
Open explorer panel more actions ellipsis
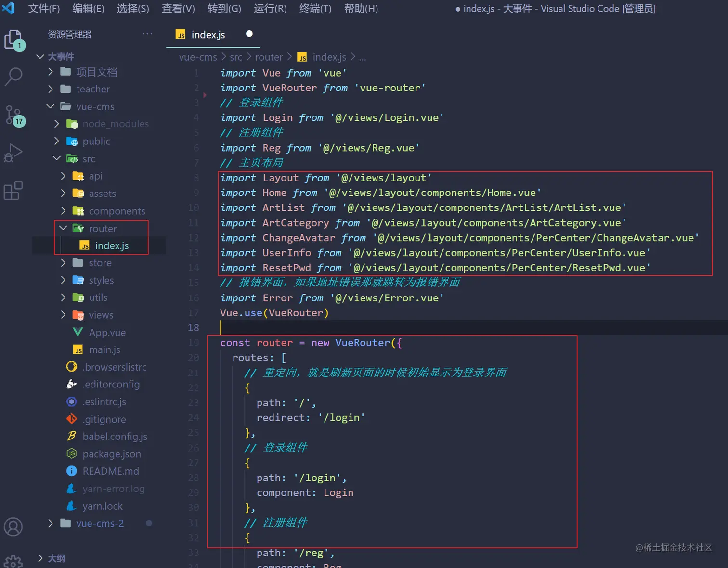(x=147, y=34)
